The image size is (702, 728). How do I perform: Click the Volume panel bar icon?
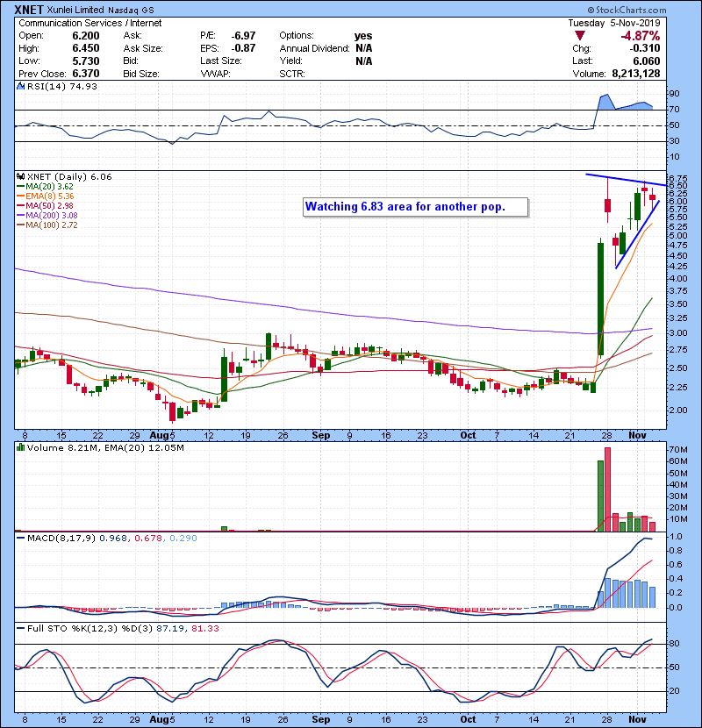pos(18,448)
